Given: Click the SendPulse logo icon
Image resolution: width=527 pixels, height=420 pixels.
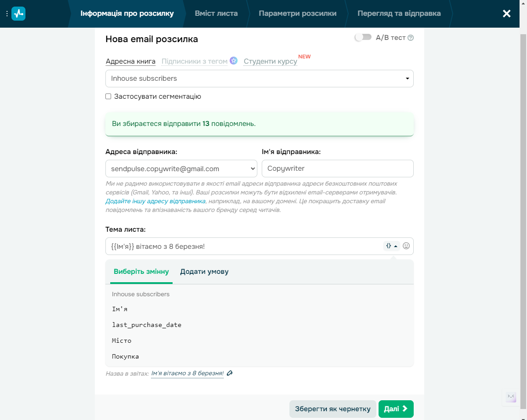Looking at the screenshot, I should click(x=18, y=14).
